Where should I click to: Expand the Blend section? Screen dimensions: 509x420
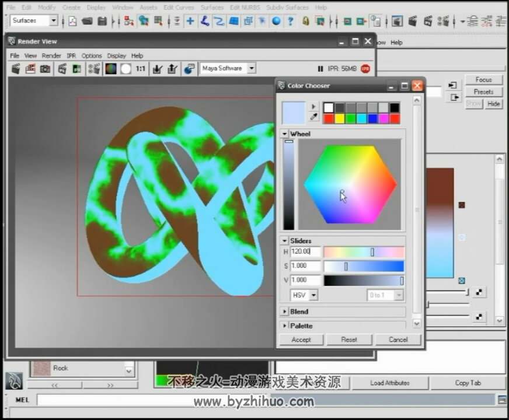click(x=285, y=311)
